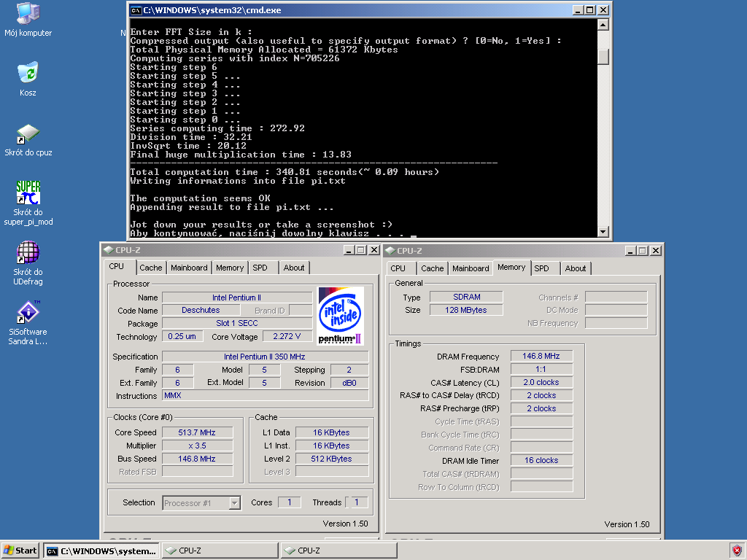Maximize the cmd.exe window
Image resolution: width=747 pixels, height=560 pixels.
(x=590, y=10)
